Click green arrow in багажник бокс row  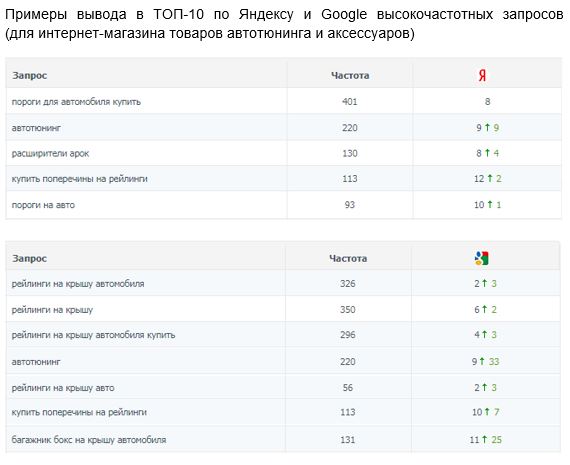pyautogui.click(x=484, y=439)
